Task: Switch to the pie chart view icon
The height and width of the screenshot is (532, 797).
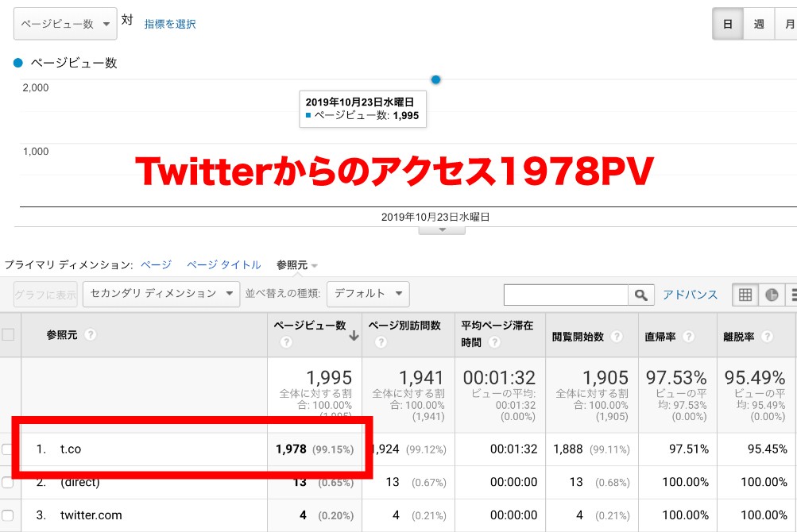Action: tap(772, 295)
